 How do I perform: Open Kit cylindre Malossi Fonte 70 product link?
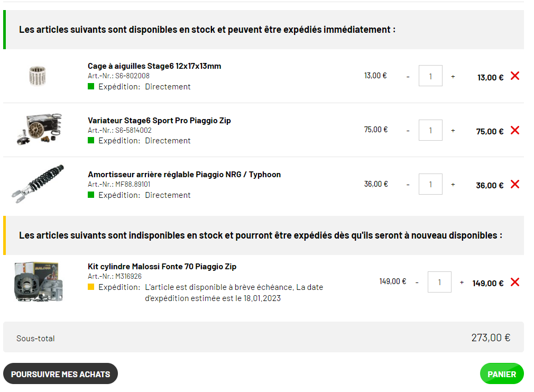pos(162,267)
